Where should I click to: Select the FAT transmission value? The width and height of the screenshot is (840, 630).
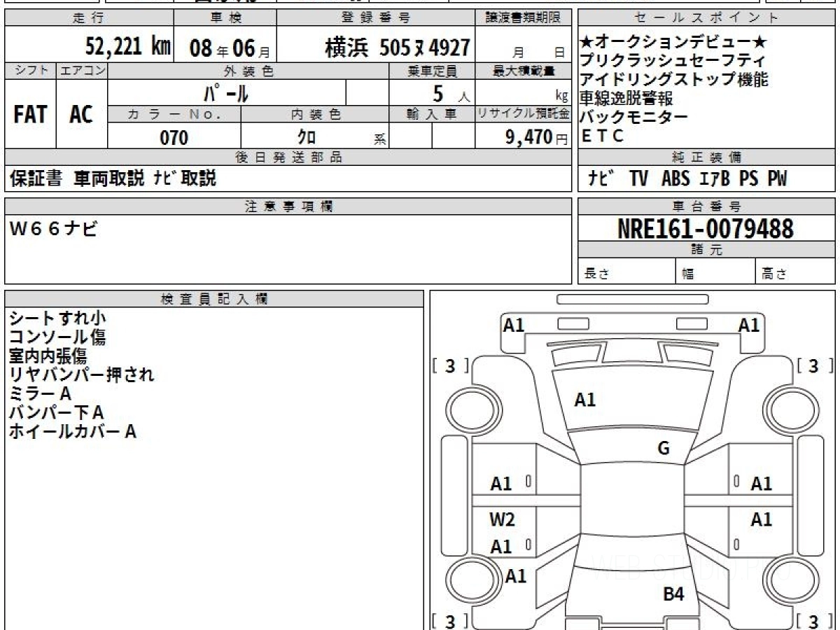30,114
